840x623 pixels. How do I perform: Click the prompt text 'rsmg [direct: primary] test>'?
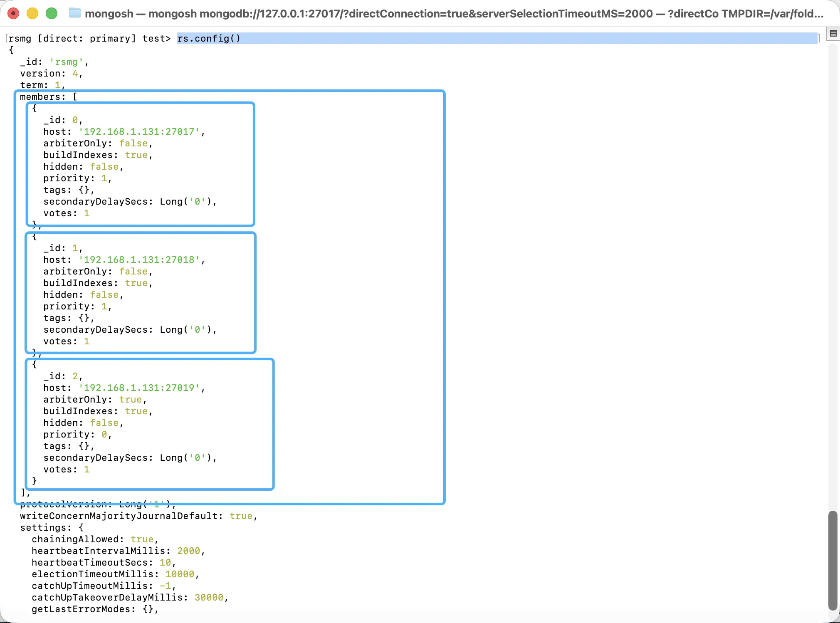click(x=89, y=39)
